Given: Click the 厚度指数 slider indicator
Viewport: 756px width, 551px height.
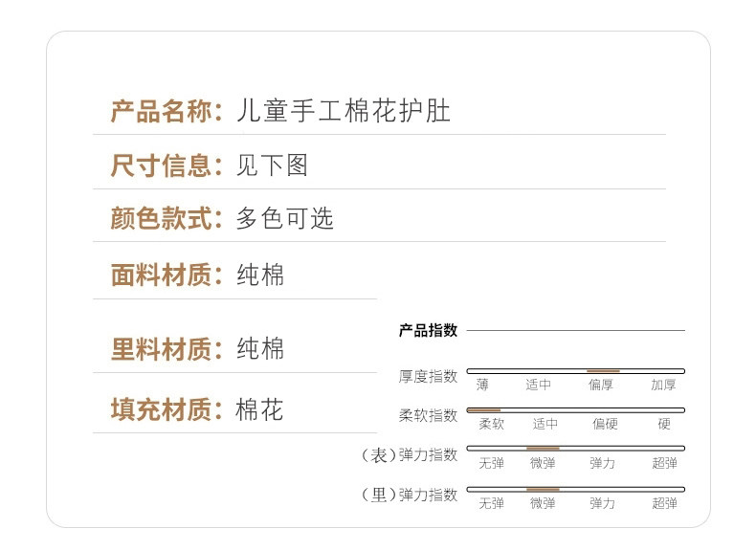Looking at the screenshot, I should (603, 370).
